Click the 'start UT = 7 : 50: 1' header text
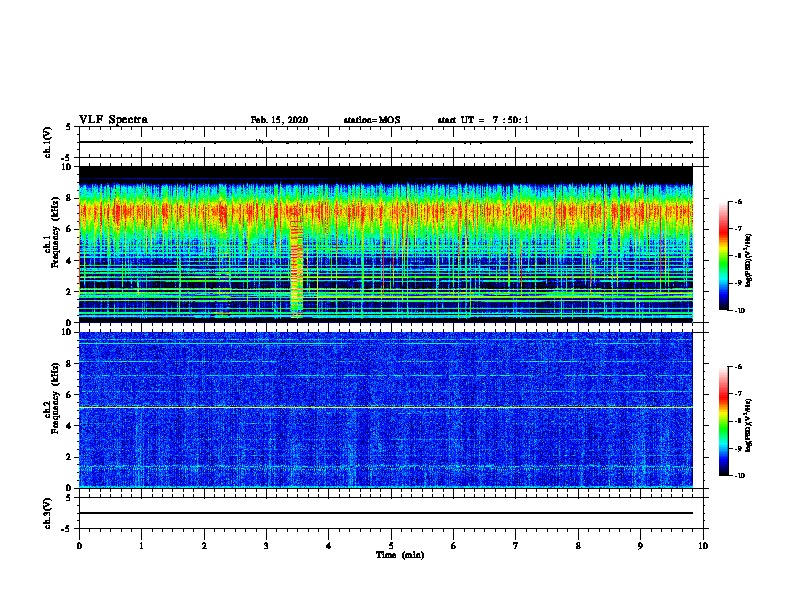 [483, 120]
